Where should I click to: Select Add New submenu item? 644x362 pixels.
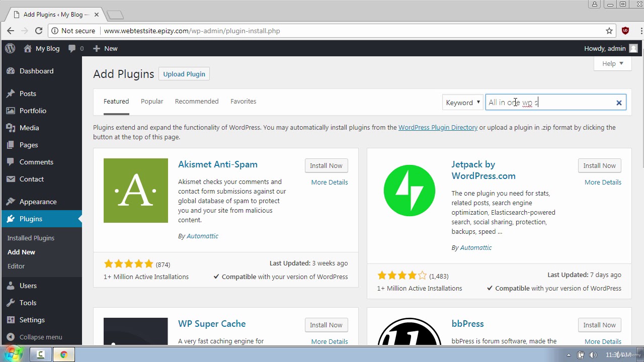point(21,252)
